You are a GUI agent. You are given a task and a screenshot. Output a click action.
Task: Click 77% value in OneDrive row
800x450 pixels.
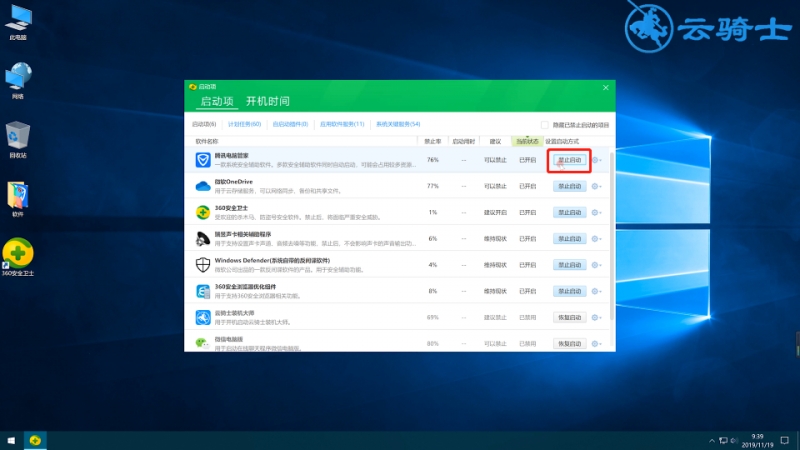click(433, 186)
